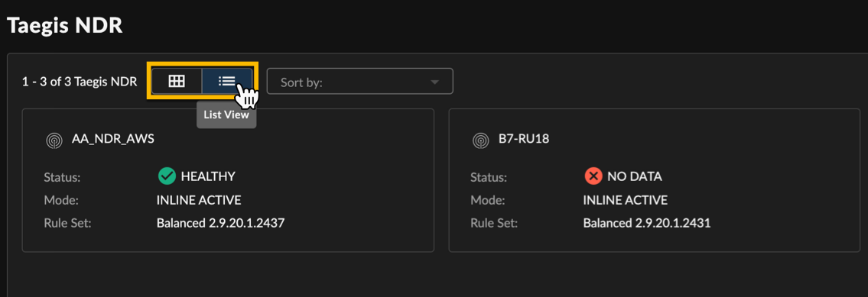Click the Status label on B7-RU18 card
The image size is (868, 297).
(489, 178)
